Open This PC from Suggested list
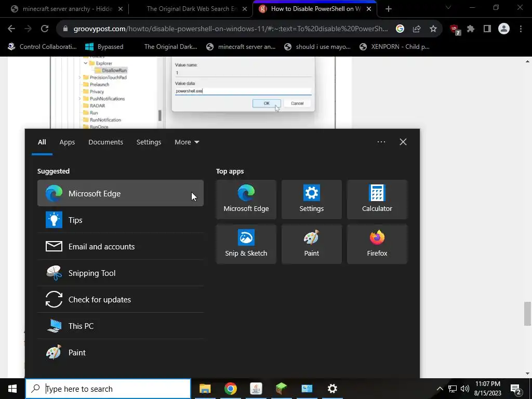 tap(120, 326)
